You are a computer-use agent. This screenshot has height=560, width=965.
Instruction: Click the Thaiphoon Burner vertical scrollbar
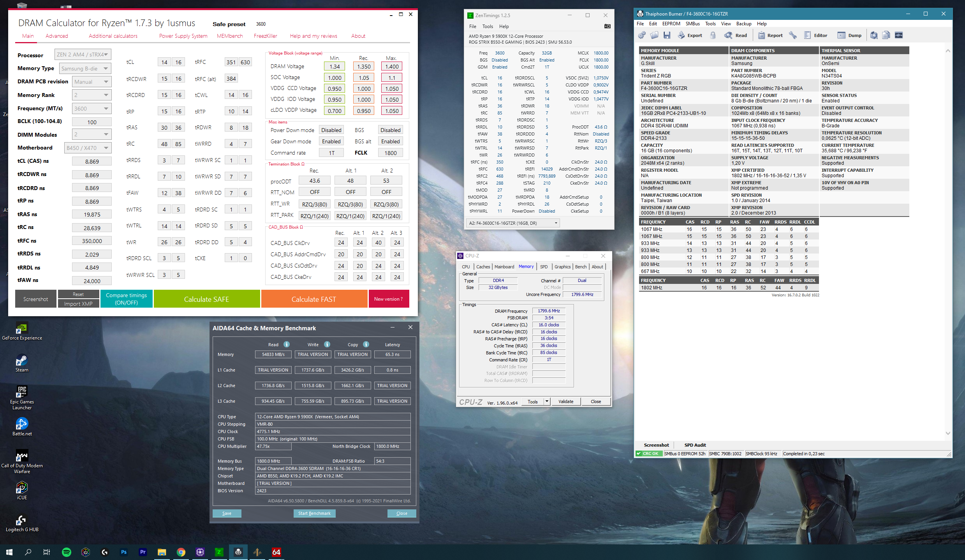[x=948, y=241]
